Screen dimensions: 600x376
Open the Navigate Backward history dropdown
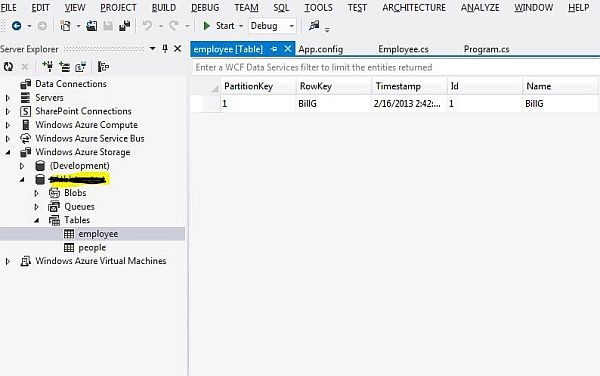point(29,26)
